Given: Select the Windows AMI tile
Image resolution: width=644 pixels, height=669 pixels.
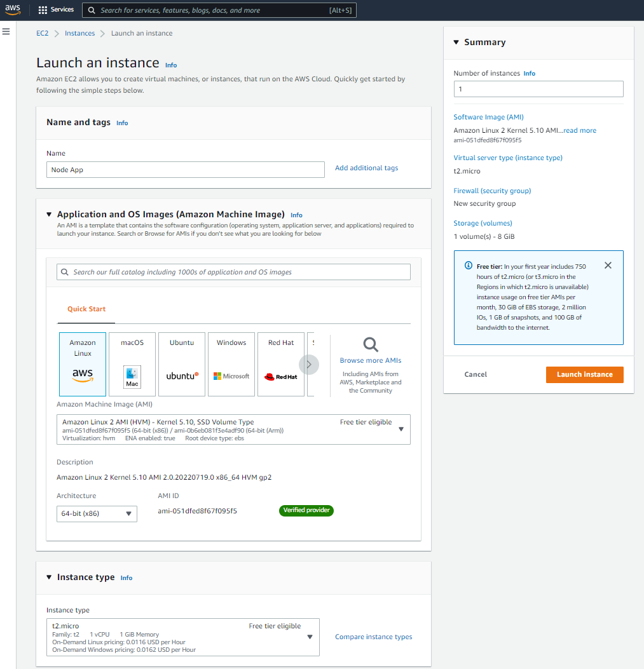Looking at the screenshot, I should tap(231, 365).
